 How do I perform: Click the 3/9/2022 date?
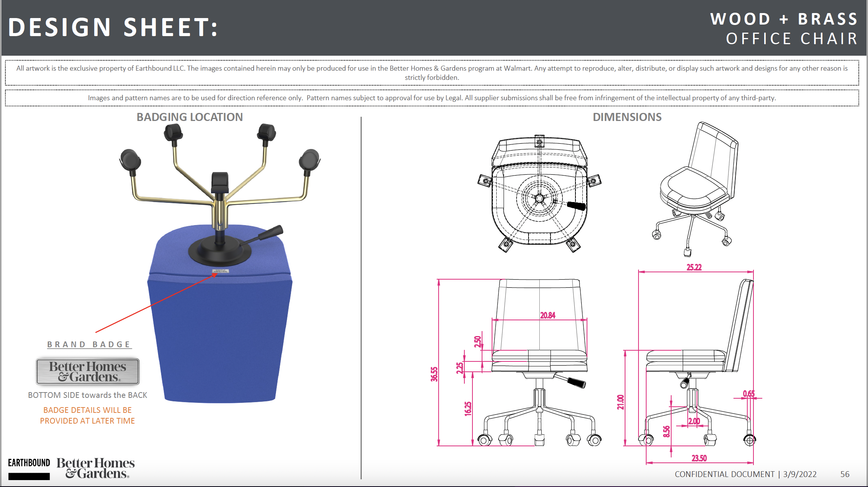(x=800, y=474)
